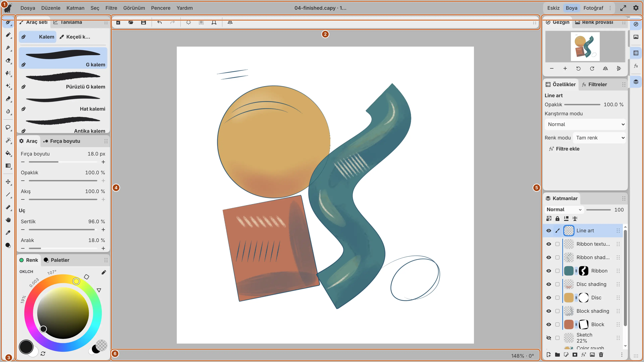Click the Undo arrow in top toolbar
Image resolution: width=644 pixels, height=362 pixels.
pyautogui.click(x=159, y=22)
